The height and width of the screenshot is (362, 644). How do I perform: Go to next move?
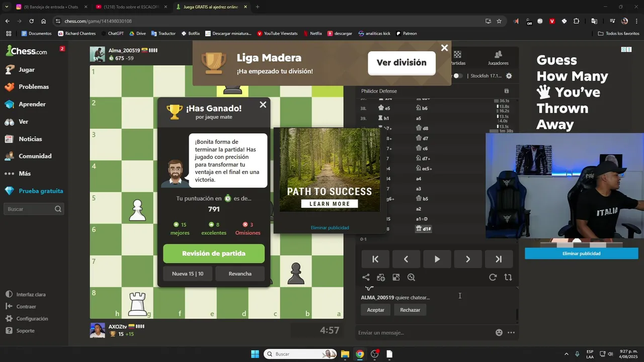(467, 259)
